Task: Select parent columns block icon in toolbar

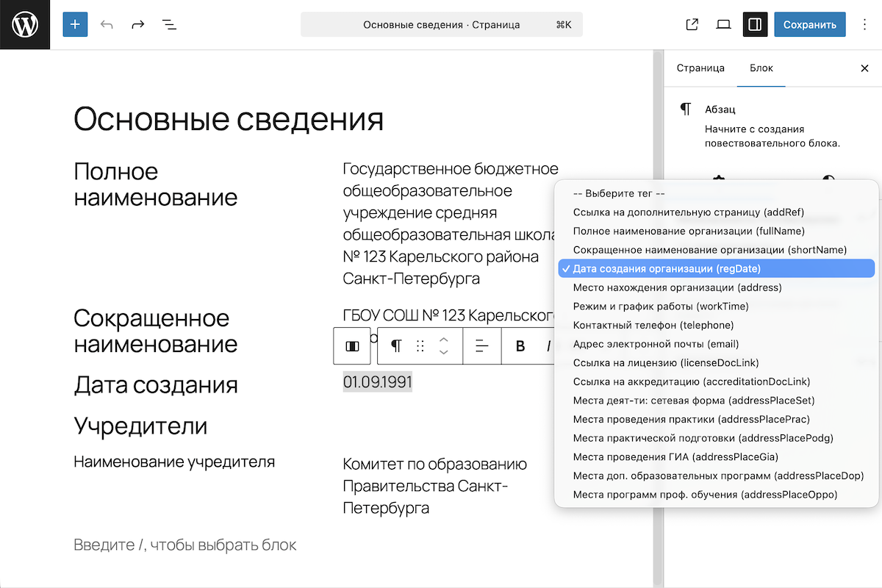Action: point(352,346)
